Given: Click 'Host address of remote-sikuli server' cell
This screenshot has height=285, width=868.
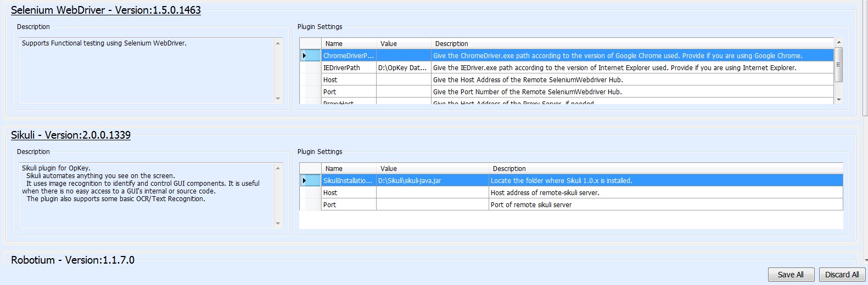Looking at the screenshot, I should [666, 192].
